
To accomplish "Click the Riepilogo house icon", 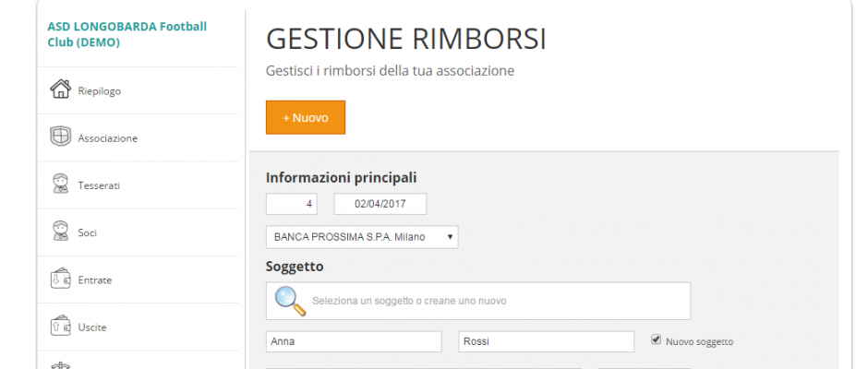I will 60,89.
